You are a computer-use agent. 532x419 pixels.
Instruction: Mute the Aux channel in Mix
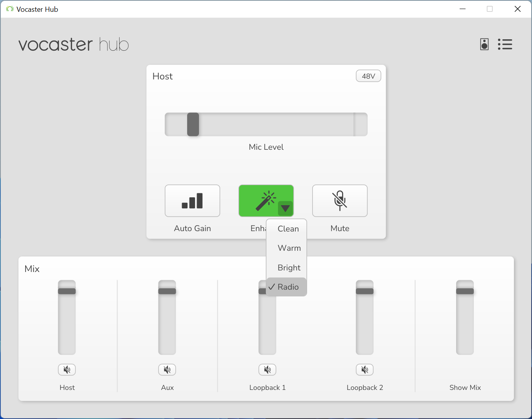[x=167, y=369]
